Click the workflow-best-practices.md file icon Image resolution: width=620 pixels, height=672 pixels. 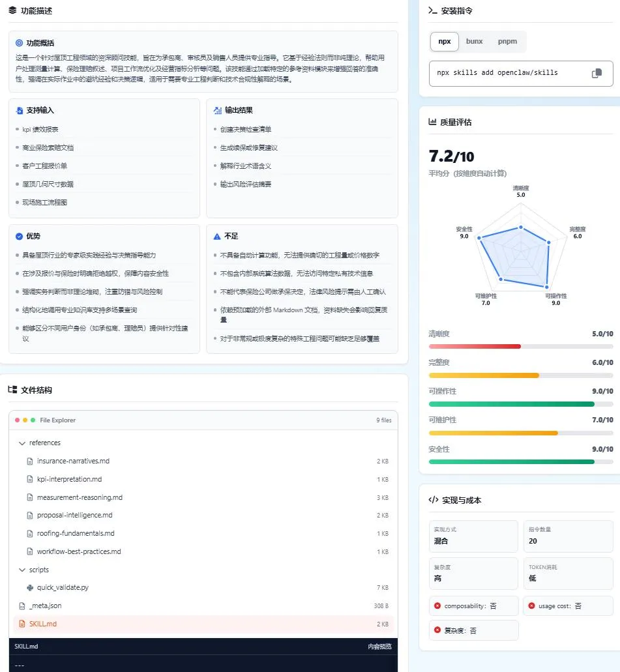pyautogui.click(x=29, y=551)
